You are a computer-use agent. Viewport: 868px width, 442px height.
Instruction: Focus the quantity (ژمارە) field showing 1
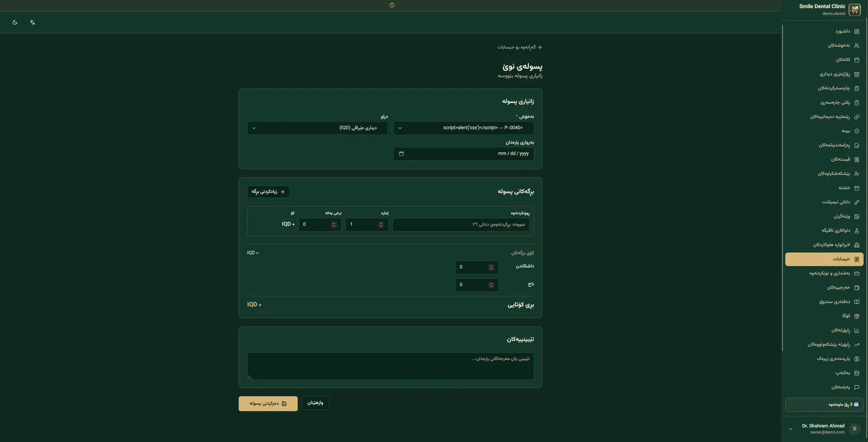click(367, 224)
